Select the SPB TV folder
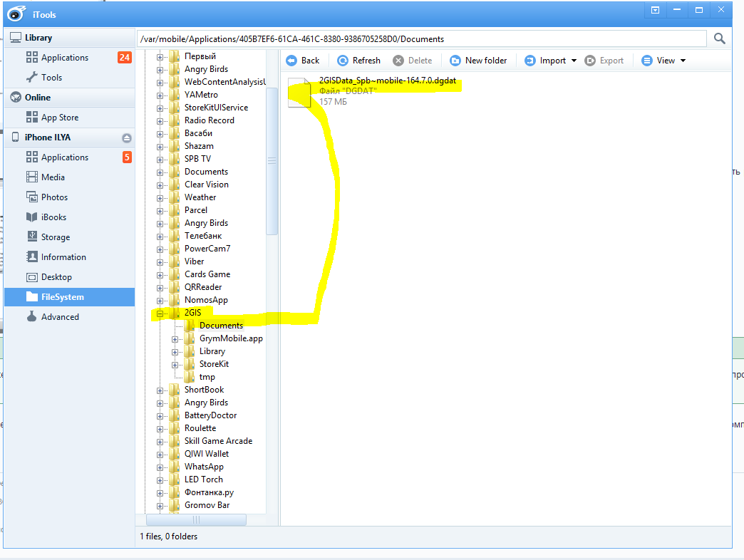 (x=197, y=158)
